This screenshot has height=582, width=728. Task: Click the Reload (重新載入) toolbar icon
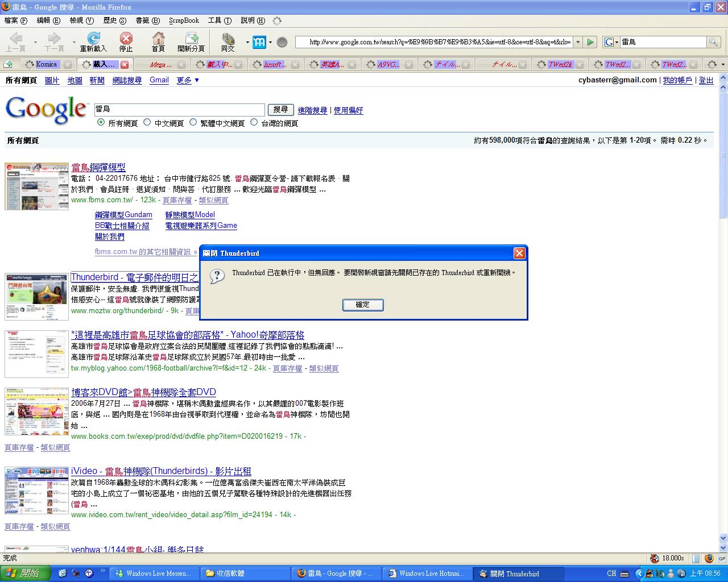click(93, 39)
